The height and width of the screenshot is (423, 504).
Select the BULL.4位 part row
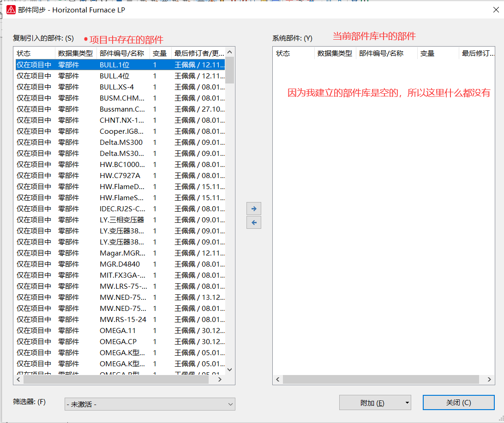(120, 76)
